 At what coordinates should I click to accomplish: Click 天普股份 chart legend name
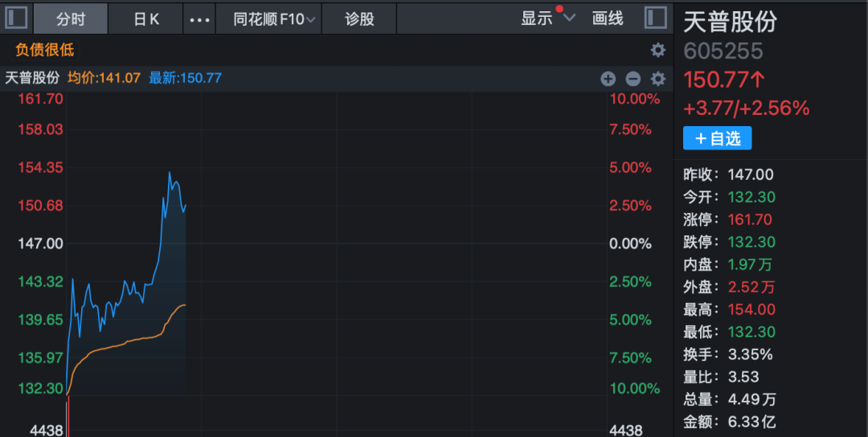click(x=32, y=78)
